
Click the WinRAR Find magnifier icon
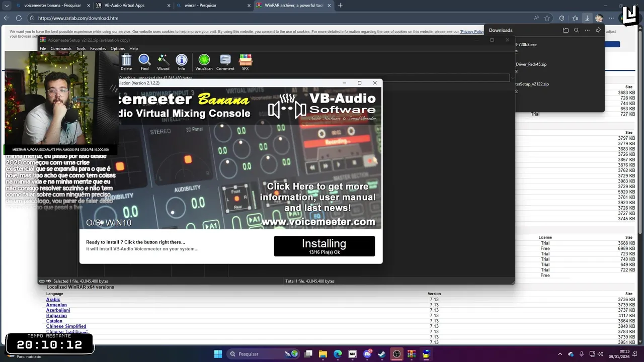tap(144, 63)
